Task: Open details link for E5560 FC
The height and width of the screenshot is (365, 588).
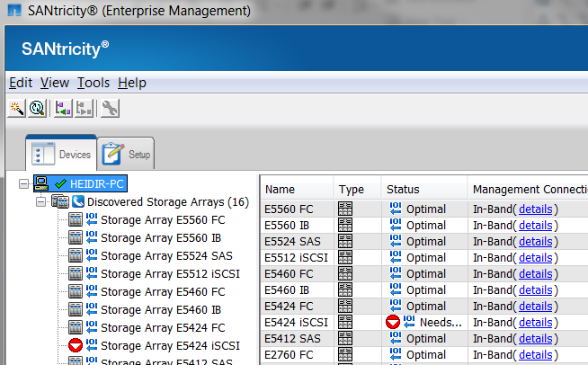Action: tap(536, 209)
